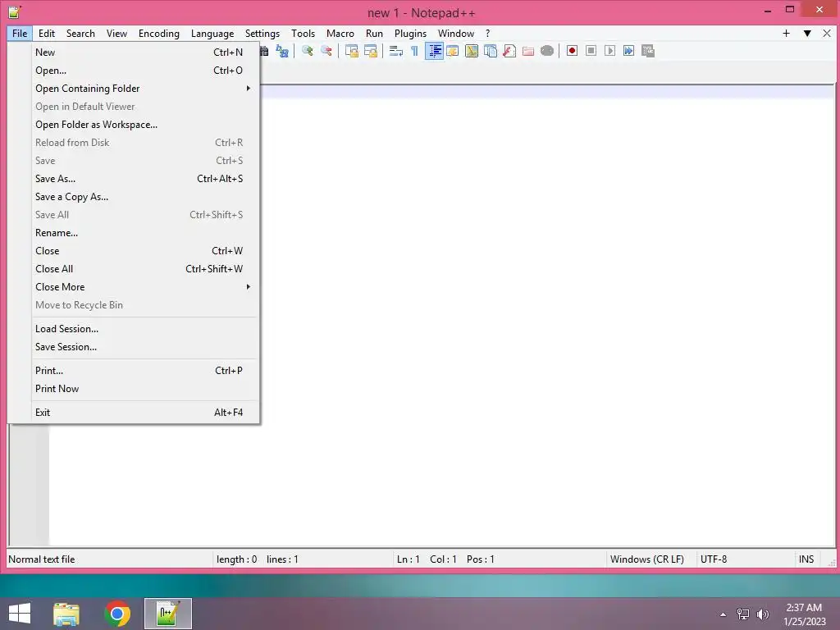Viewport: 840px width, 630px height.
Task: Click Run Macro Multiple Times icon
Action: pyautogui.click(x=629, y=51)
